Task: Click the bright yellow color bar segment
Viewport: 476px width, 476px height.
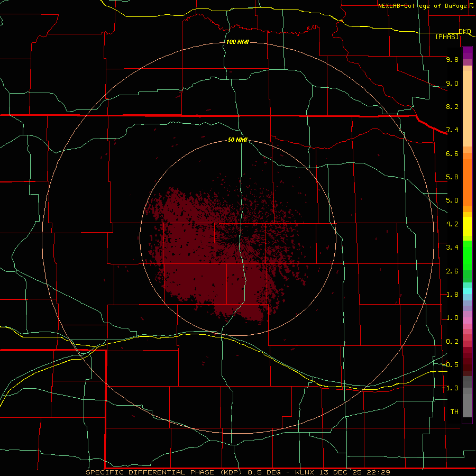Action: click(x=467, y=226)
